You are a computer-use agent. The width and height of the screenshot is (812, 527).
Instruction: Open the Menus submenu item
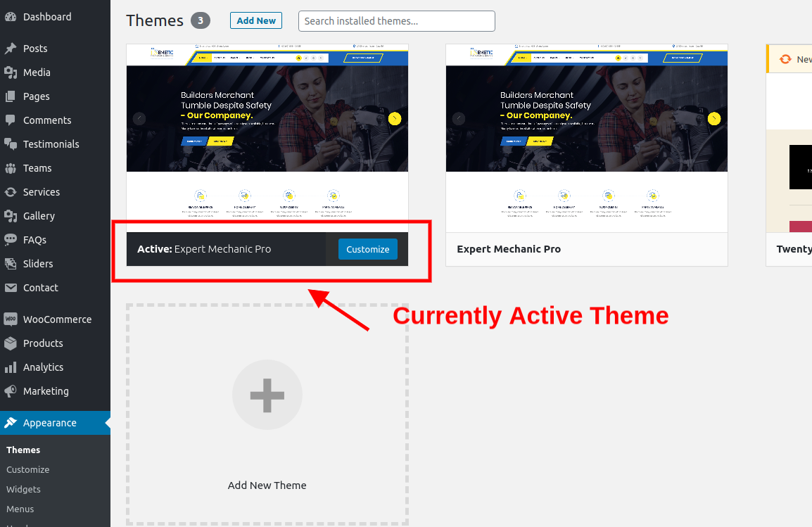point(20,509)
